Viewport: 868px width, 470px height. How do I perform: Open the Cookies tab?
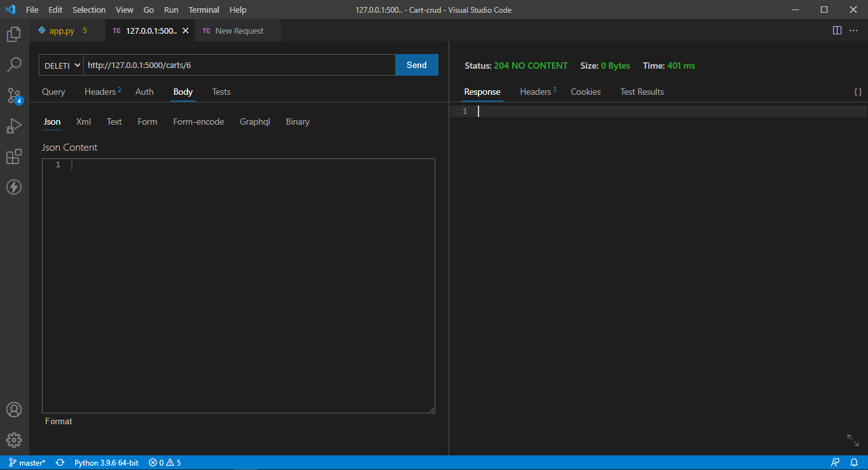point(586,92)
